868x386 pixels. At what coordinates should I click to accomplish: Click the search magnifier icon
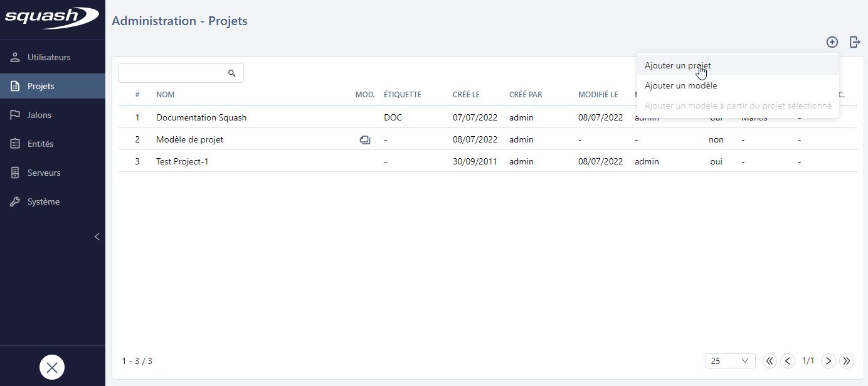[x=231, y=73]
